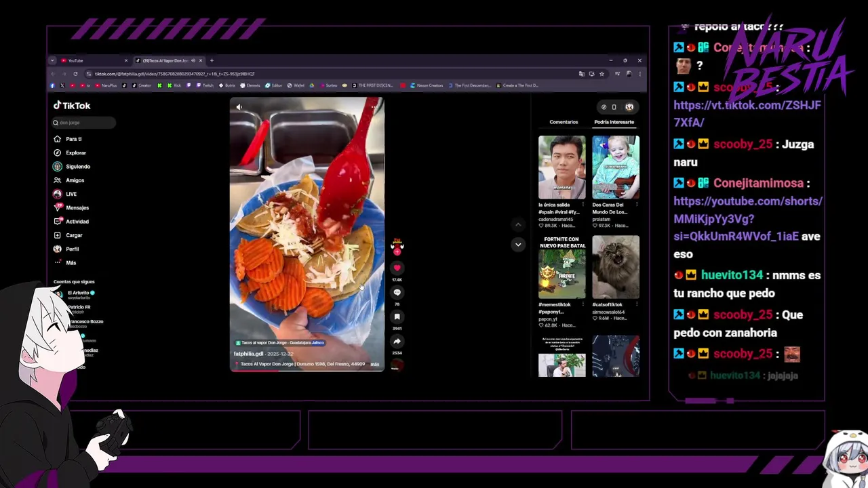868x488 pixels.
Task: Open browser tab search dropdown
Action: click(x=52, y=60)
